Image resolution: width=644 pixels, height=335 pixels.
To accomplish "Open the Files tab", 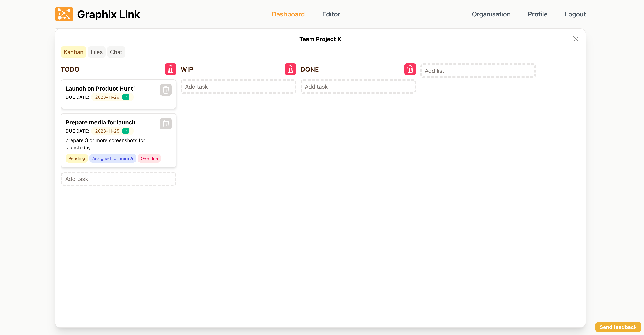I will (x=97, y=52).
